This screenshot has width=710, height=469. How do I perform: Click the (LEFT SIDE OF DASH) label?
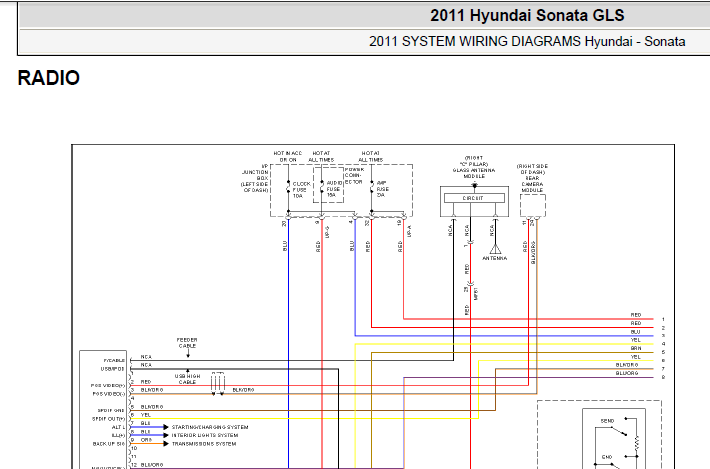coord(255,187)
